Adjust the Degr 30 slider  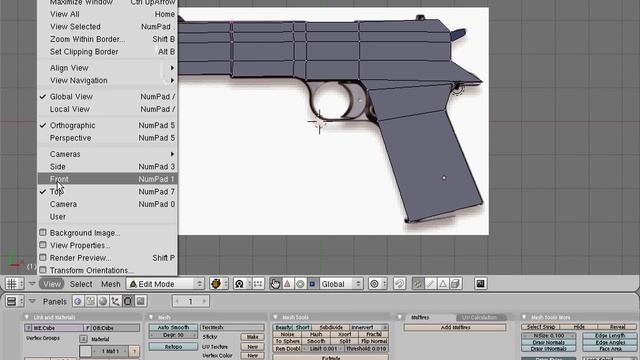[x=173, y=335]
